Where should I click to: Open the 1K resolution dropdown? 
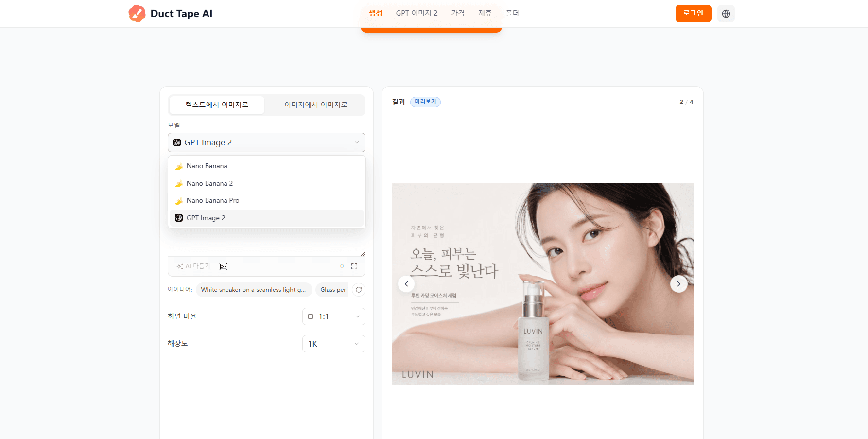(x=333, y=344)
